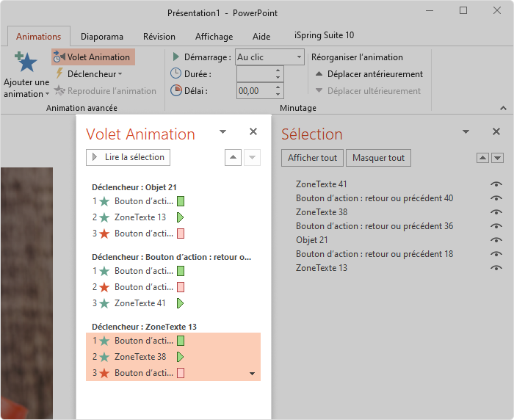The image size is (514, 420).
Task: Toggle the Volet Animation pane button
Action: 93,57
